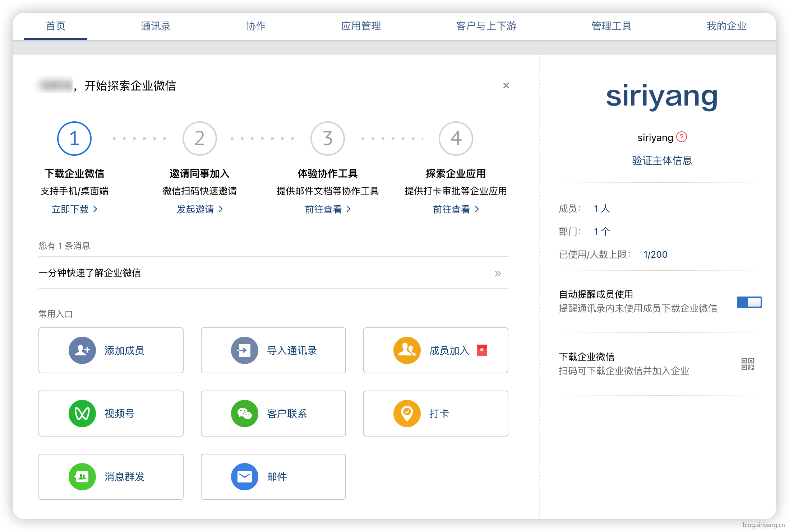Click the 导入通讯录 import icon

click(x=245, y=350)
